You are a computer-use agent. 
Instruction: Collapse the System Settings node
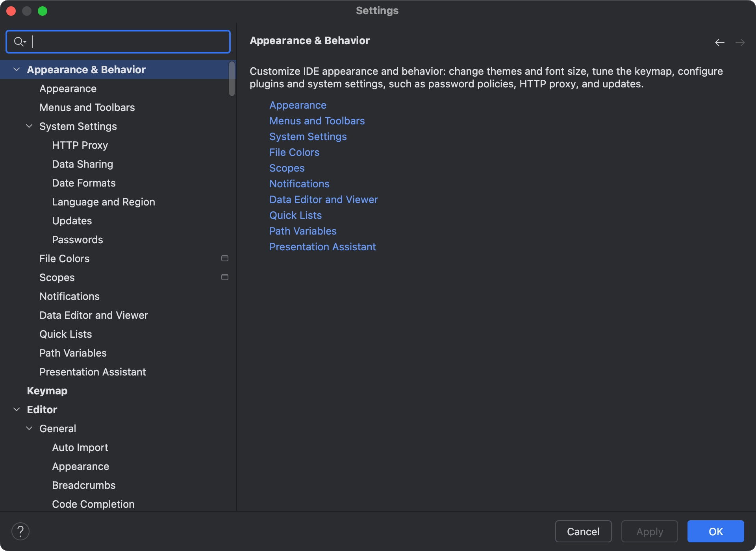pos(29,126)
